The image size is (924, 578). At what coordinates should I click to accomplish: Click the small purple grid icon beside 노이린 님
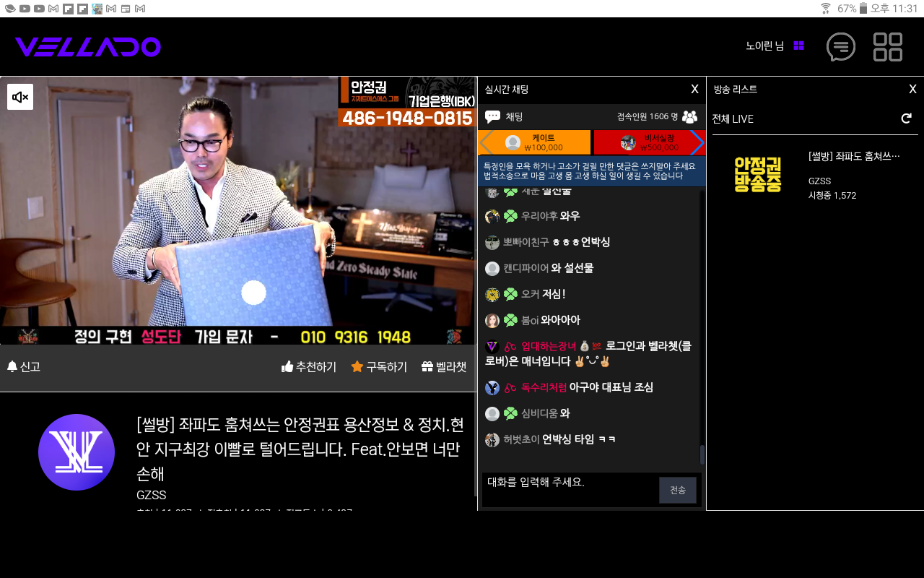click(x=799, y=46)
